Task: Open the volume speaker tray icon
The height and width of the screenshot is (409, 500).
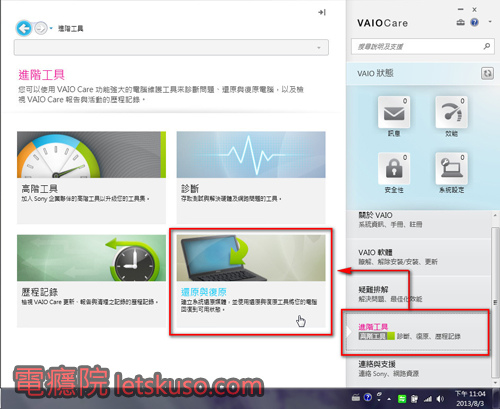Action: (440, 399)
